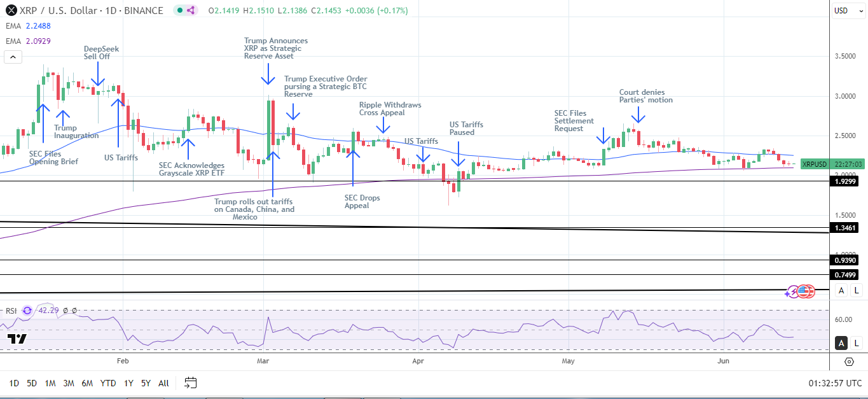Click the Jun label on the time axis
The image size is (868, 399).
pos(723,361)
